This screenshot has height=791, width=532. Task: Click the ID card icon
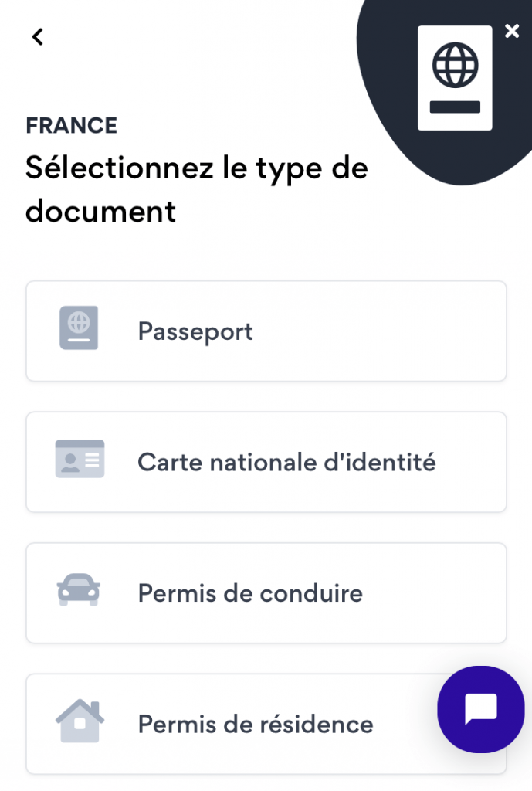tap(80, 459)
